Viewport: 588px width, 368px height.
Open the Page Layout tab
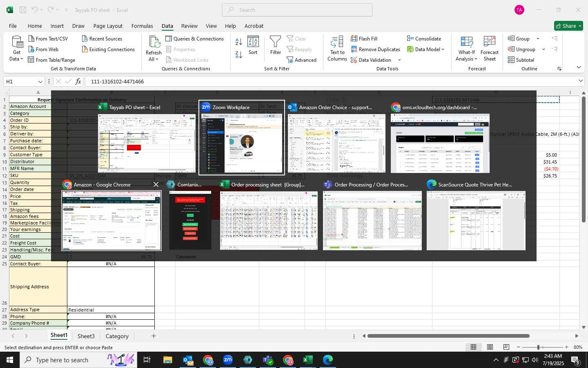coord(108,26)
